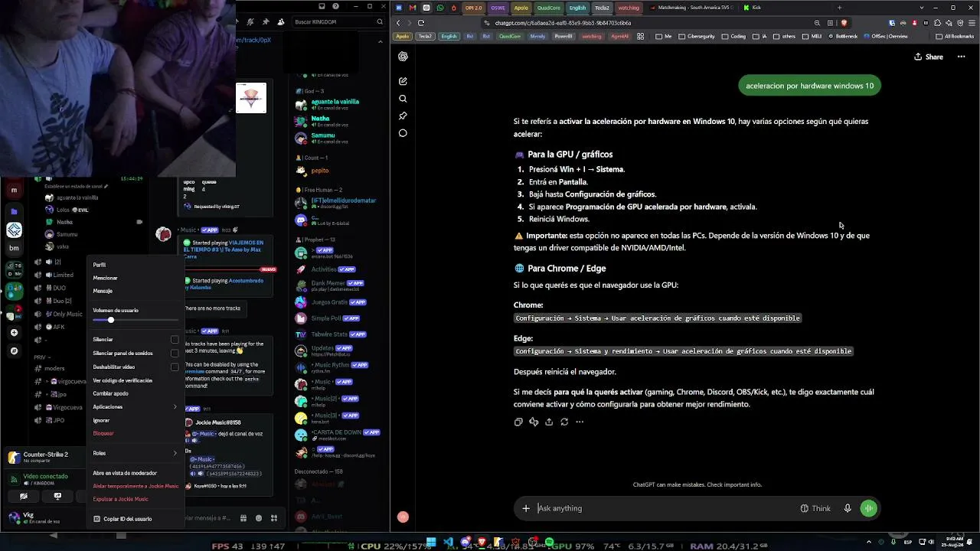Open OffSec Overview bookmark
This screenshot has width=980, height=551.
point(886,36)
